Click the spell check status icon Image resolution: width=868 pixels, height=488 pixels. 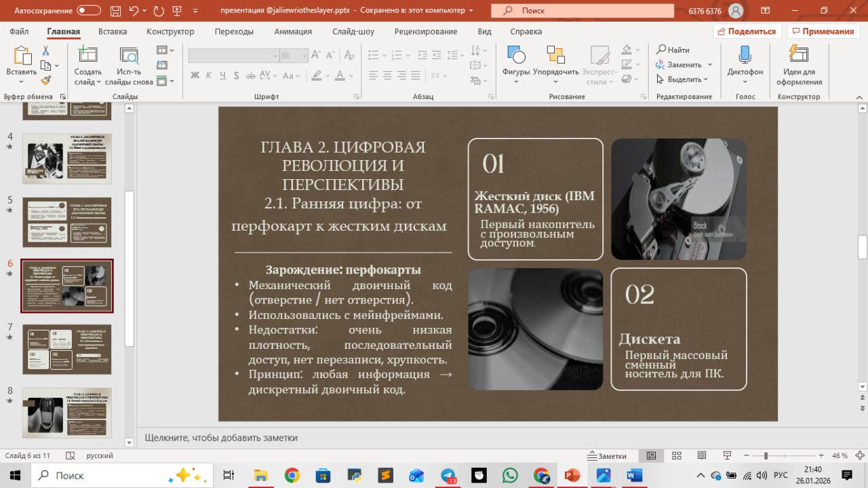coord(70,455)
